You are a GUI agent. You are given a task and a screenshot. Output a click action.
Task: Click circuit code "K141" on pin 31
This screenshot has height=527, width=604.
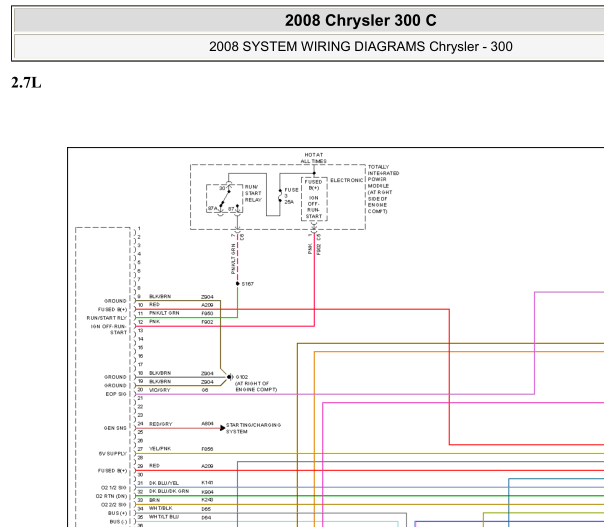(x=207, y=483)
